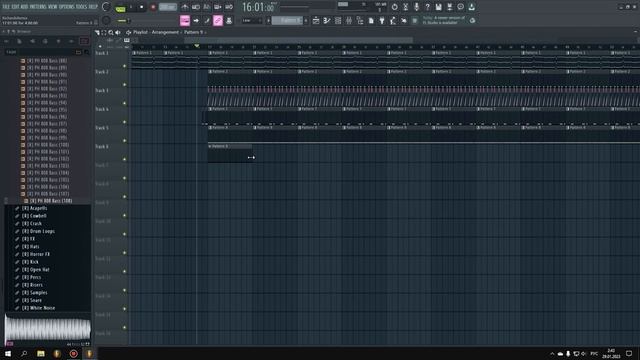Screen dimensions: 640x360
Task: Click the microphone one-click recording icon
Action: pyautogui.click(x=416, y=7)
